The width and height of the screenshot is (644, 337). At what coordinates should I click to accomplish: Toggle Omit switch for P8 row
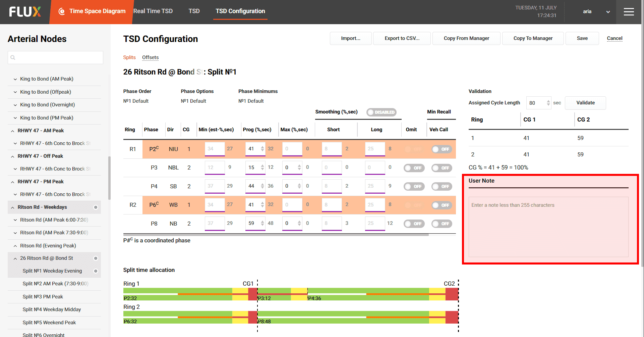[x=414, y=224]
